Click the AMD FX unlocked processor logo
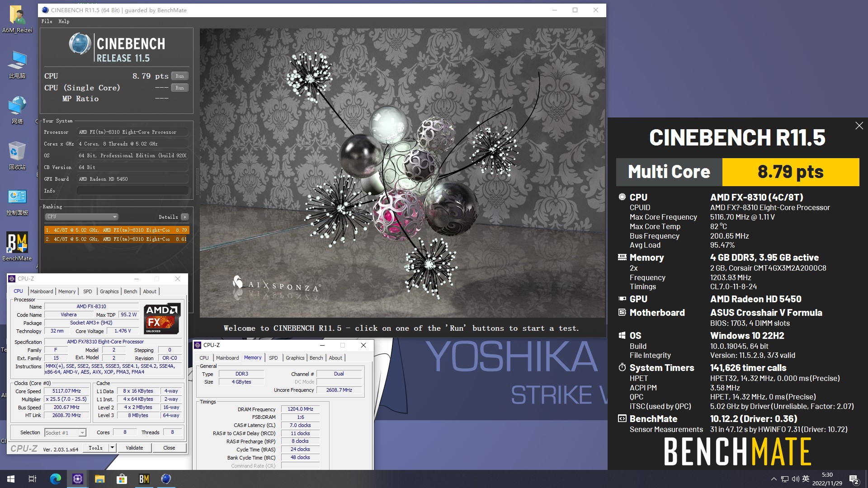The width and height of the screenshot is (868, 488). point(162,319)
